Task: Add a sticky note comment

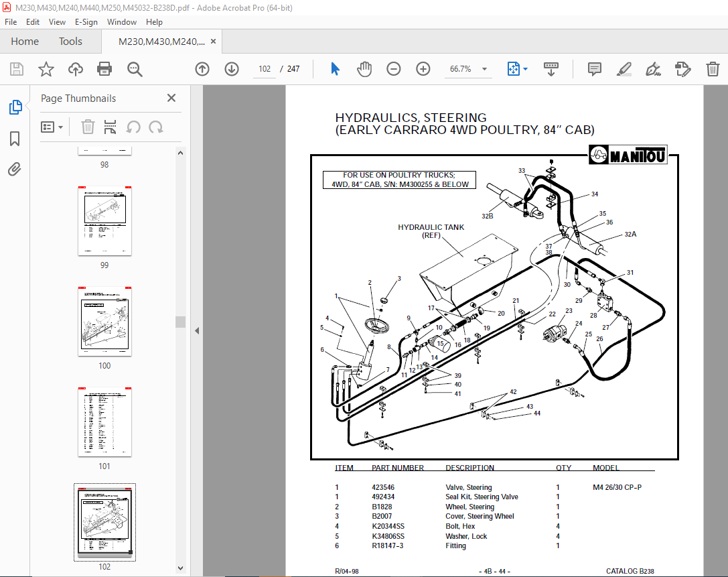Action: tap(594, 69)
